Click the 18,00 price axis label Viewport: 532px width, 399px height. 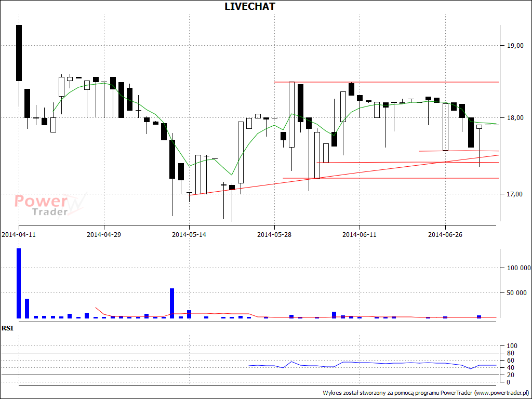pyautogui.click(x=515, y=118)
